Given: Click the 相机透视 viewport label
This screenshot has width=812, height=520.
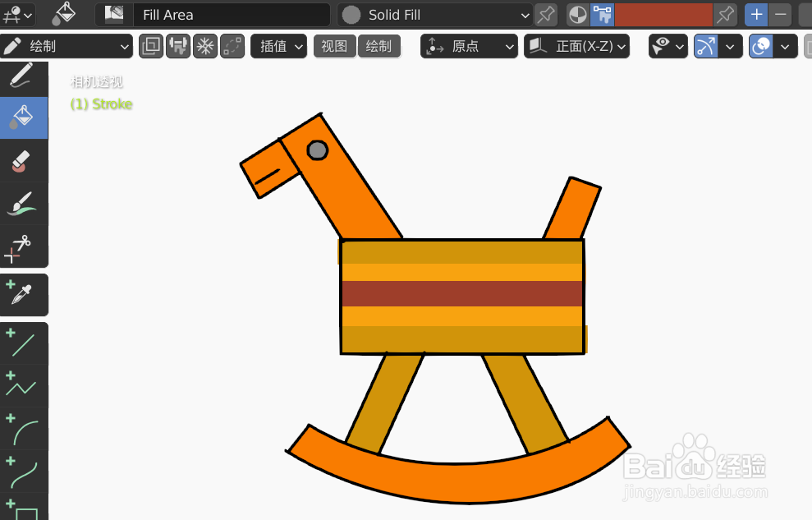Looking at the screenshot, I should coord(97,82).
